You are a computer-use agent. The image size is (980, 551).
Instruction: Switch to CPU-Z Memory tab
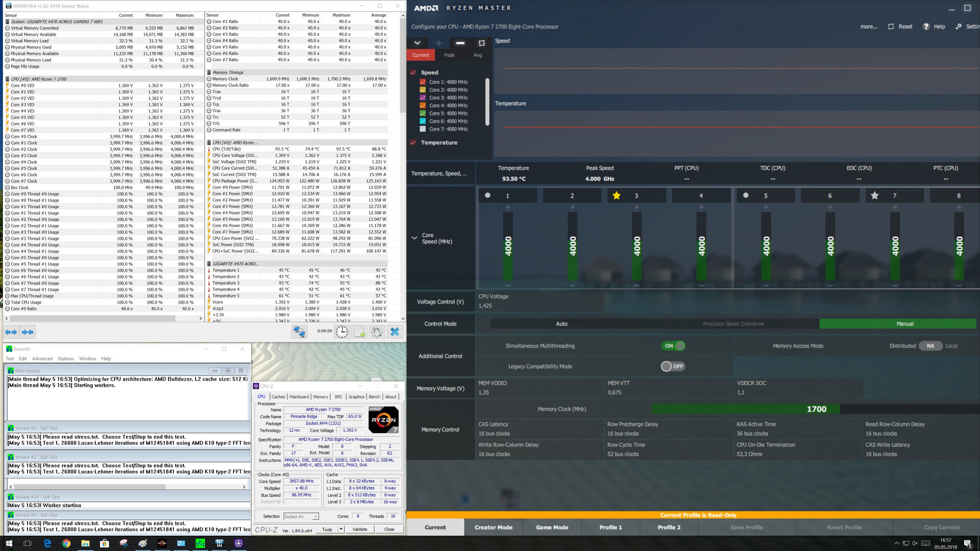pyautogui.click(x=321, y=396)
